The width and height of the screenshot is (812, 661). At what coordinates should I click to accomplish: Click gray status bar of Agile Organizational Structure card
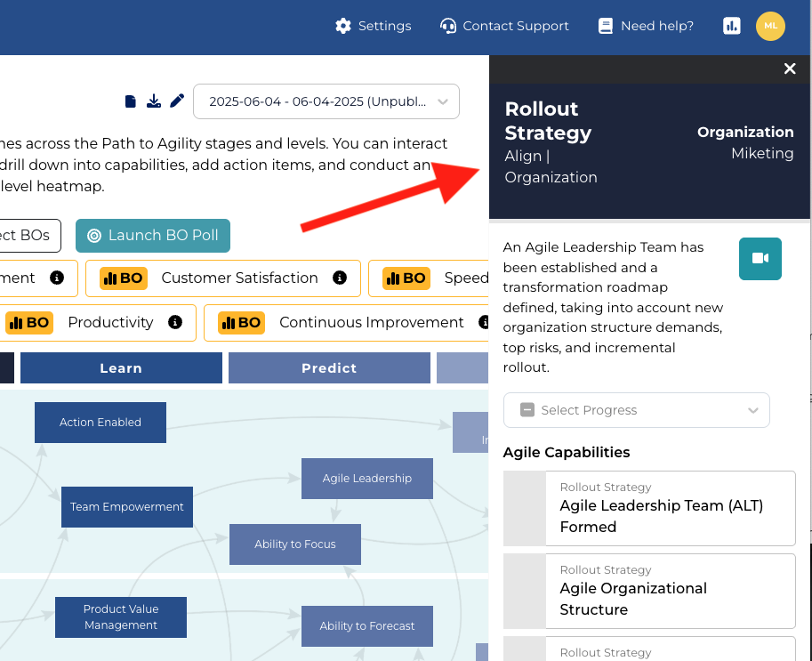(525, 592)
